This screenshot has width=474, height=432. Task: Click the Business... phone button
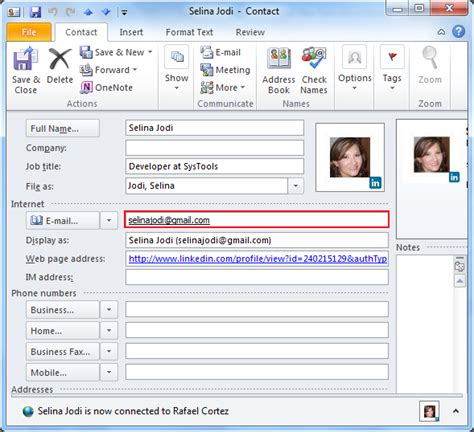63,310
